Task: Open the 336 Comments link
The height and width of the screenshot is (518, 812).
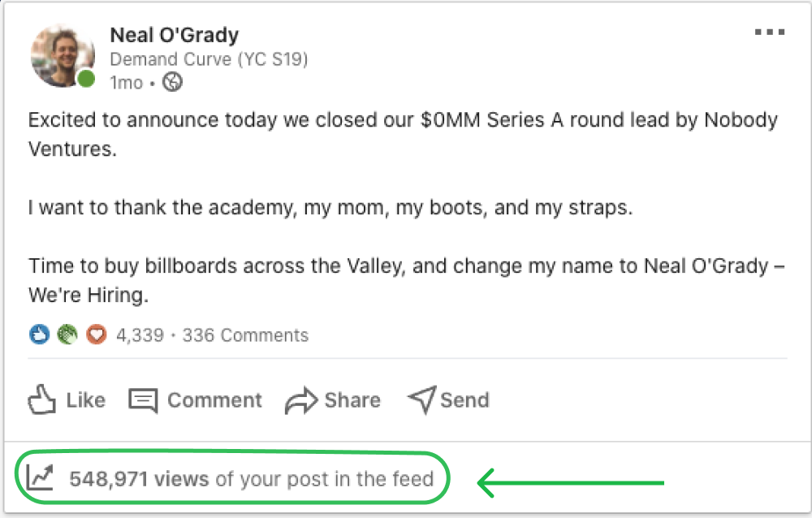Action: click(x=245, y=335)
